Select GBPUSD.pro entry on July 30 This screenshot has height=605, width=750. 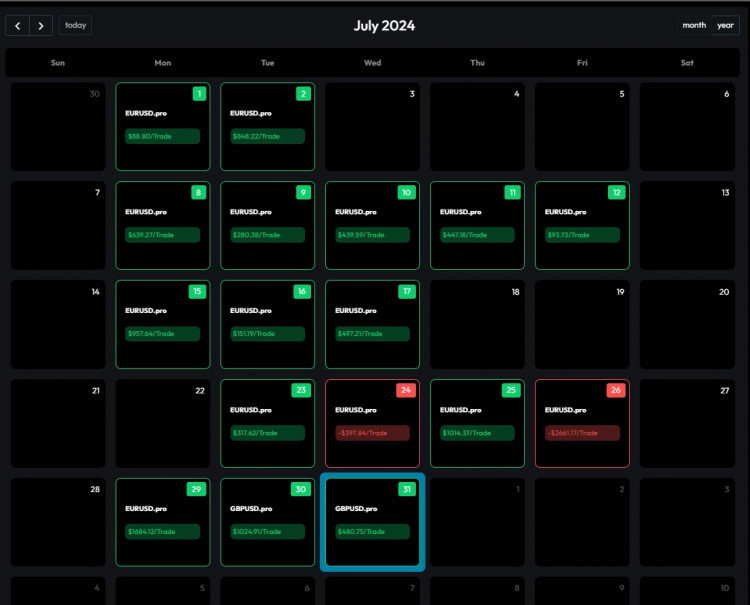click(x=251, y=509)
